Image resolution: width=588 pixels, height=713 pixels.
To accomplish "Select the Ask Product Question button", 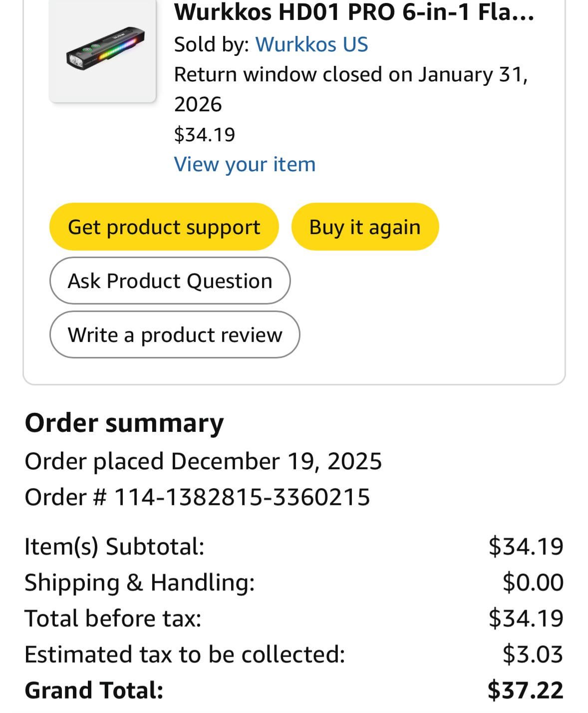I will click(x=170, y=281).
